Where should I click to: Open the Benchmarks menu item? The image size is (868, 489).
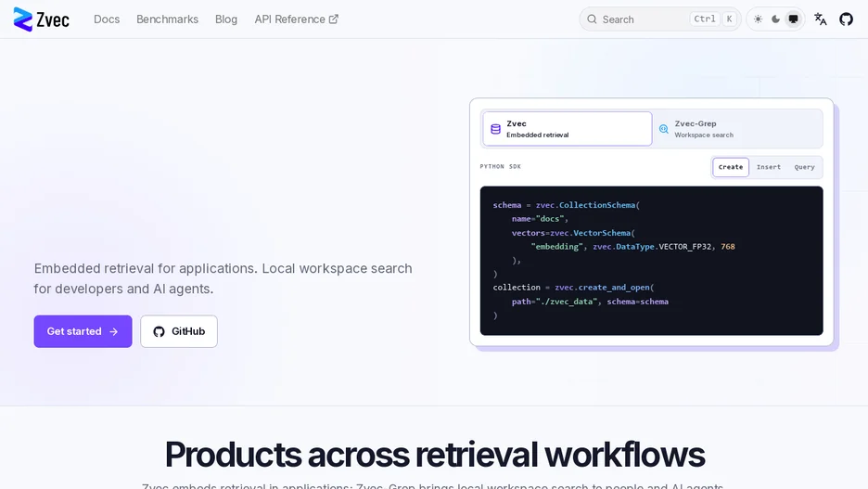pyautogui.click(x=167, y=19)
